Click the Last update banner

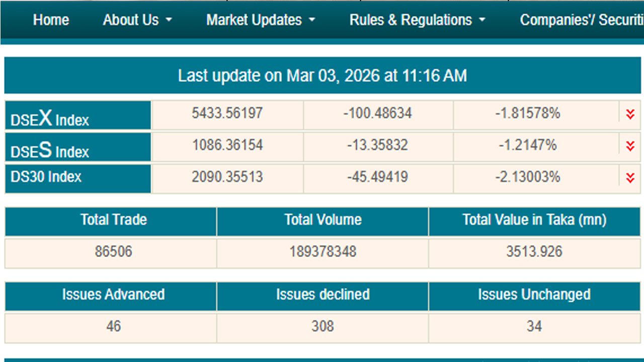(x=323, y=76)
